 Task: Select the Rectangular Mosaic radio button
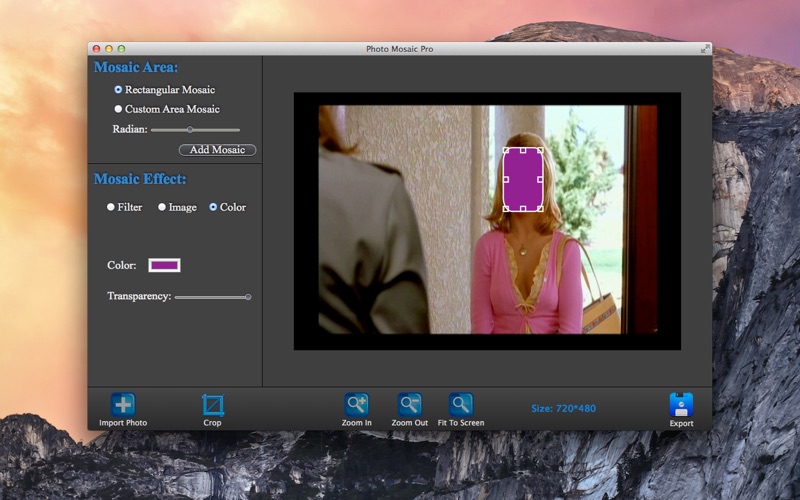118,90
